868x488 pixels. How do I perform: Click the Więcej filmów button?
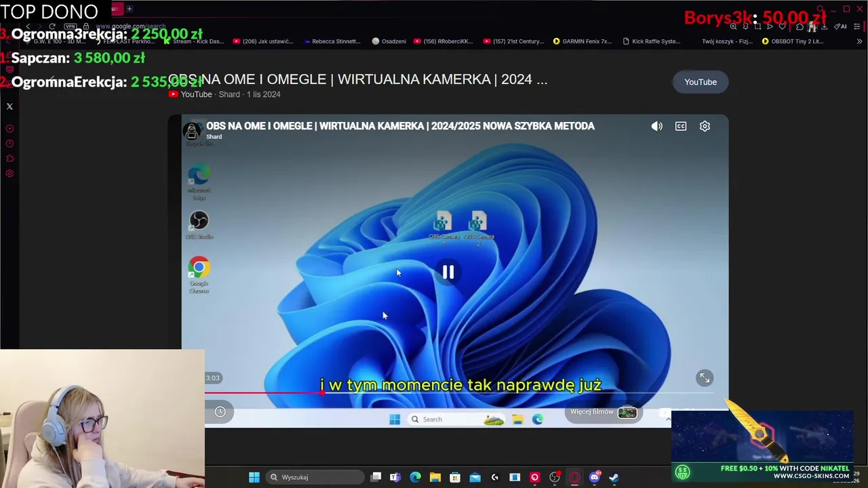604,412
